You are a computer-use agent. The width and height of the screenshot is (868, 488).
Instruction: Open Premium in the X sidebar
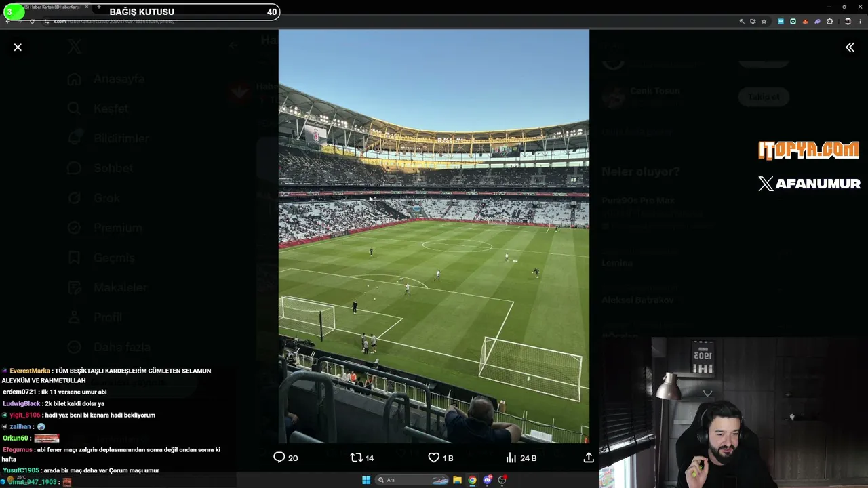[105, 228]
